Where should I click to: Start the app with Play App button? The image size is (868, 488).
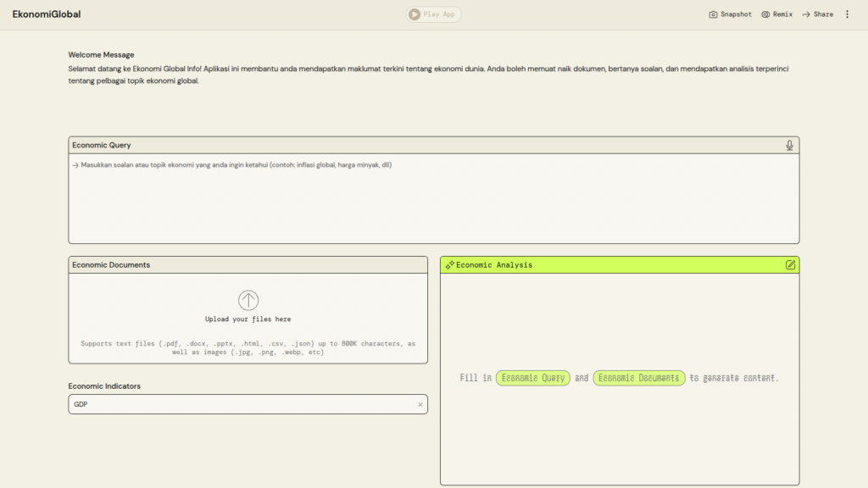[434, 14]
